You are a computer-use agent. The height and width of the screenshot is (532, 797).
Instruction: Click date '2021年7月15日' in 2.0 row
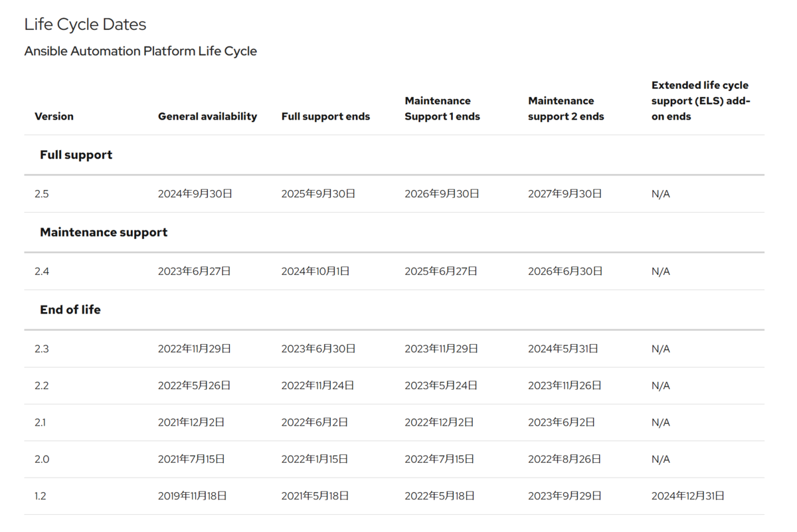click(191, 459)
